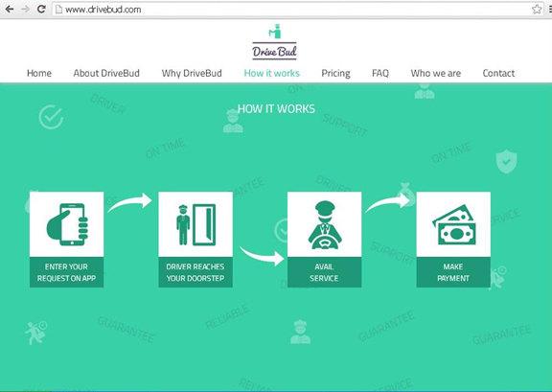
Task: Click the cash banknotes payment icon
Action: click(454, 224)
